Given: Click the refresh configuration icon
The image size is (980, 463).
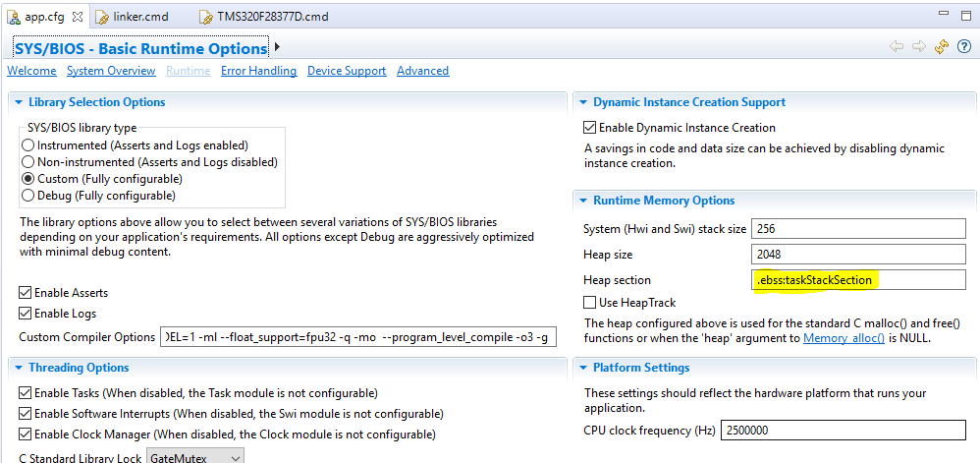Looking at the screenshot, I should pos(942,47).
